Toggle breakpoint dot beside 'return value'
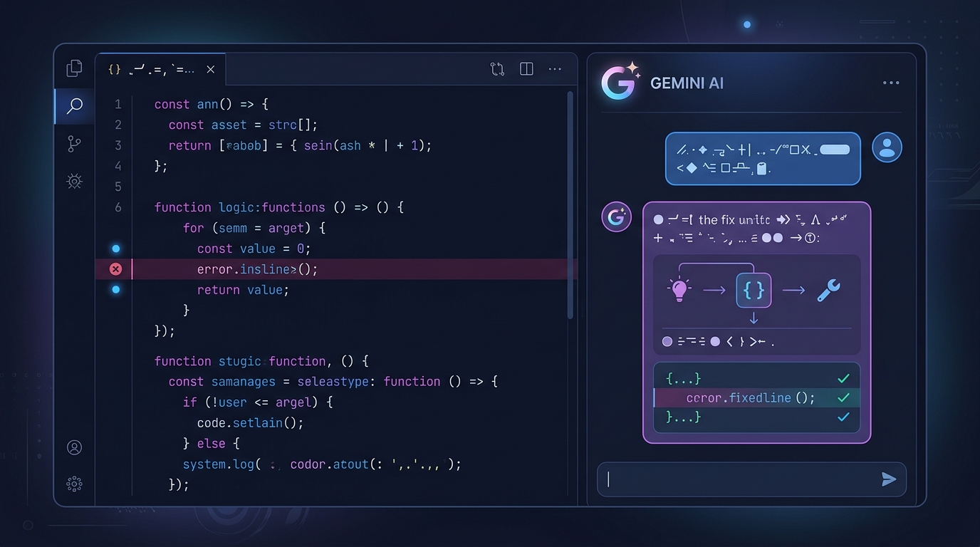The width and height of the screenshot is (980, 547). pos(116,289)
